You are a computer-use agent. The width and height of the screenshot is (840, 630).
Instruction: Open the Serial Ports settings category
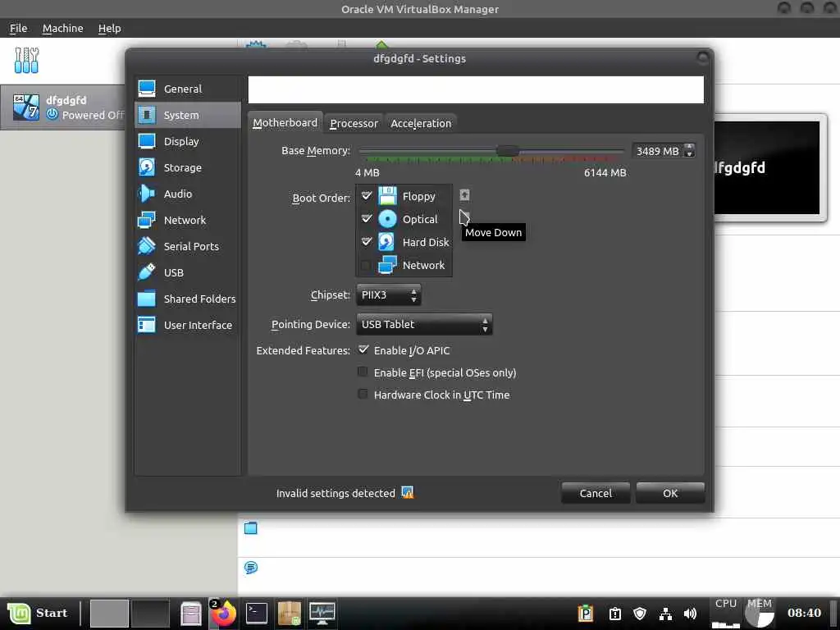(x=188, y=246)
